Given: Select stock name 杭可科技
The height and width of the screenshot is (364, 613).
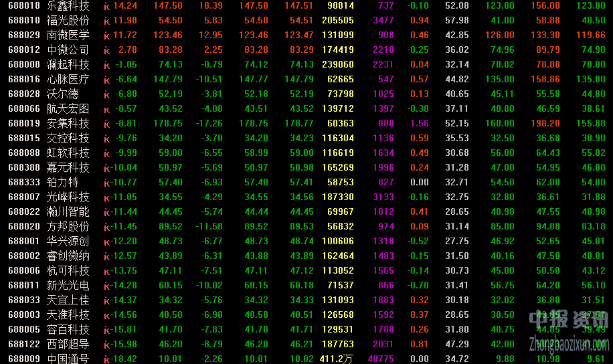Looking at the screenshot, I should tap(68, 270).
